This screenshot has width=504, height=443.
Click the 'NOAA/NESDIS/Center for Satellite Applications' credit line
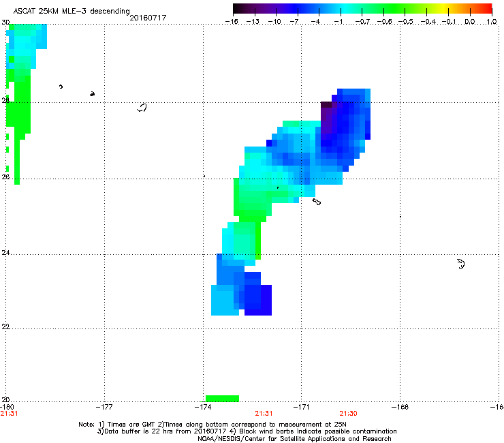[x=294, y=439]
